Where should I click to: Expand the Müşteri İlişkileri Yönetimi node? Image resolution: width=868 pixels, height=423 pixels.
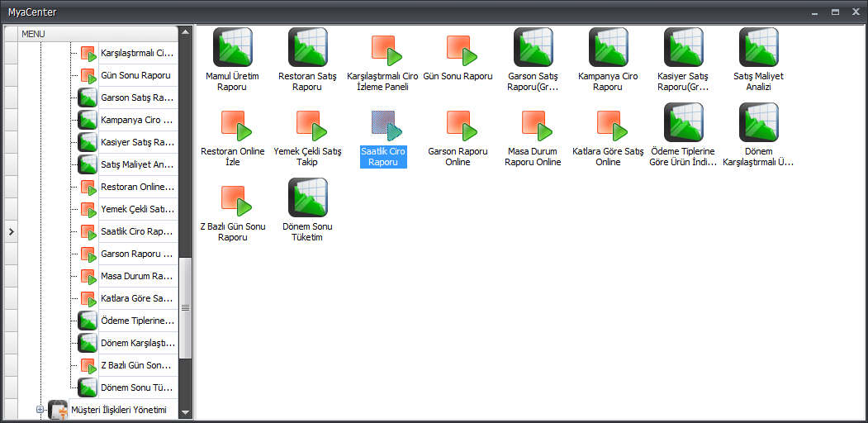pos(40,410)
